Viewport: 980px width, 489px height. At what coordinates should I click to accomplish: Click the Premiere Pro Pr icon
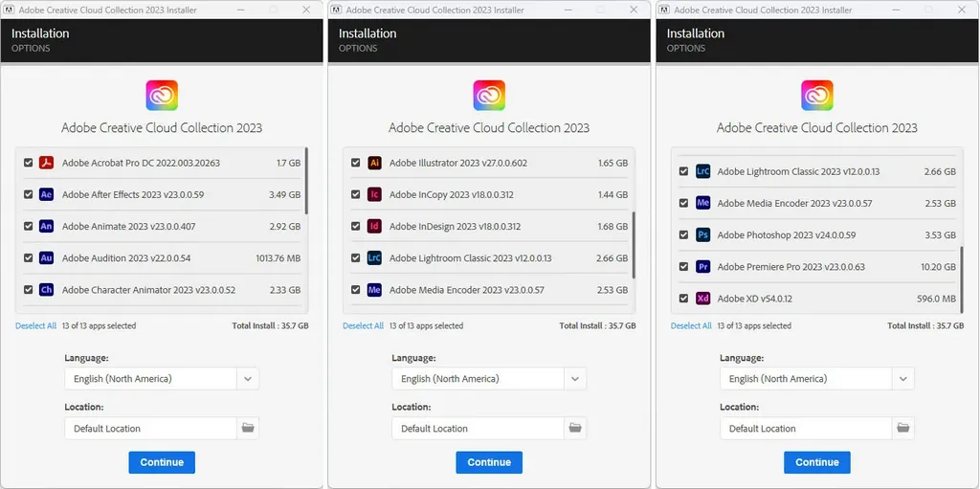click(x=702, y=266)
